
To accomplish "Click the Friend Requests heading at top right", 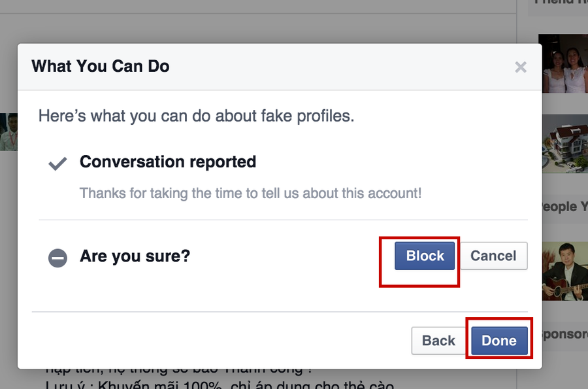I will pyautogui.click(x=562, y=3).
